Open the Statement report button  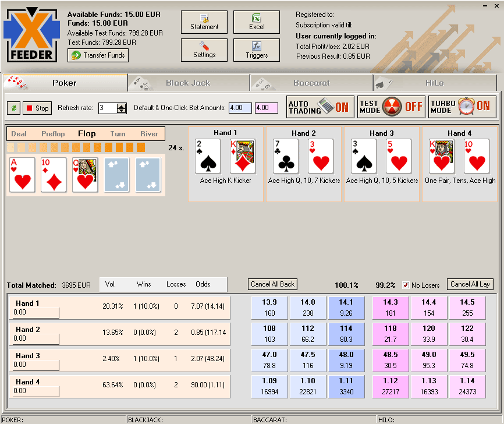pos(204,22)
